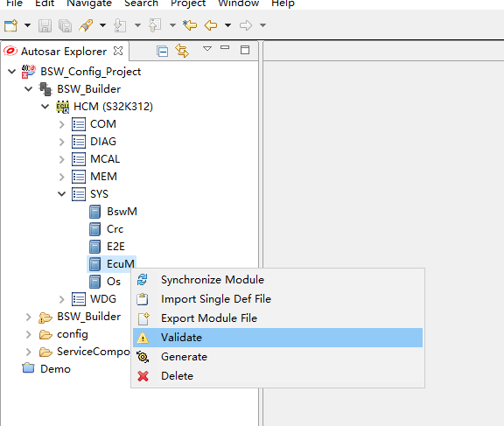Expand the WDG module group

pyautogui.click(x=62, y=299)
